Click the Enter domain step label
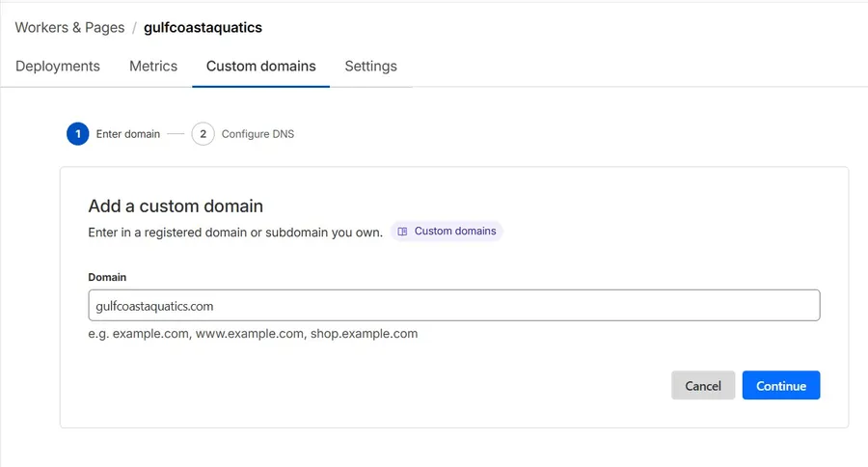Screen dimensions: 868x467 128,134
